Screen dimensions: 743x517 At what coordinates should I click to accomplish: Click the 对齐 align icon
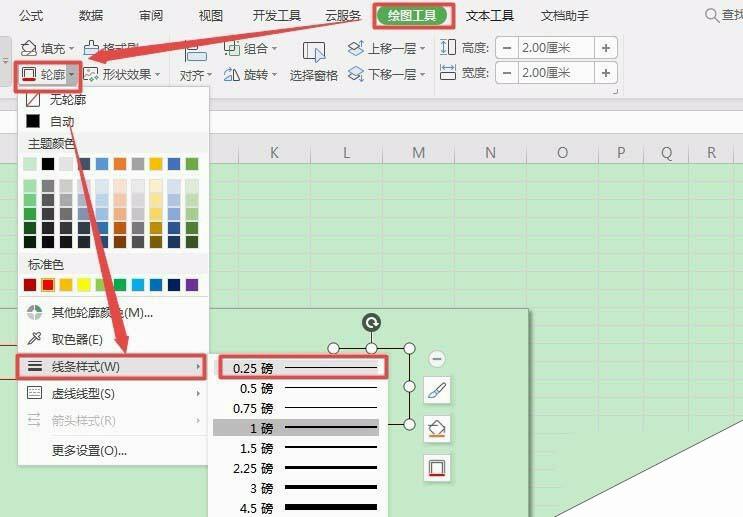(195, 52)
